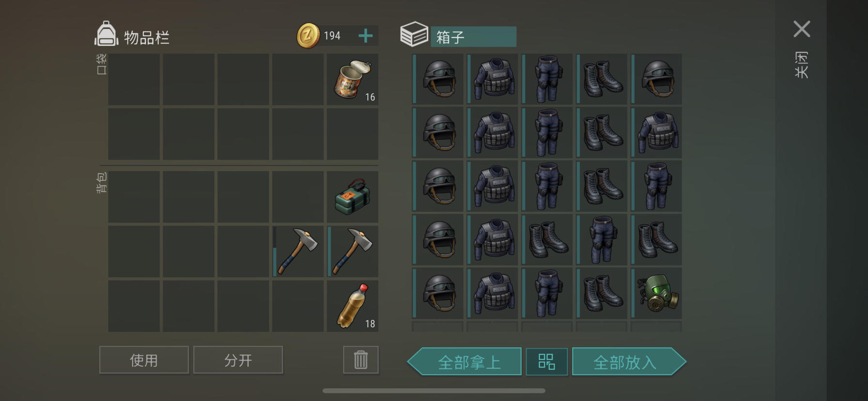Toggle the box sort grid button

[x=547, y=362]
